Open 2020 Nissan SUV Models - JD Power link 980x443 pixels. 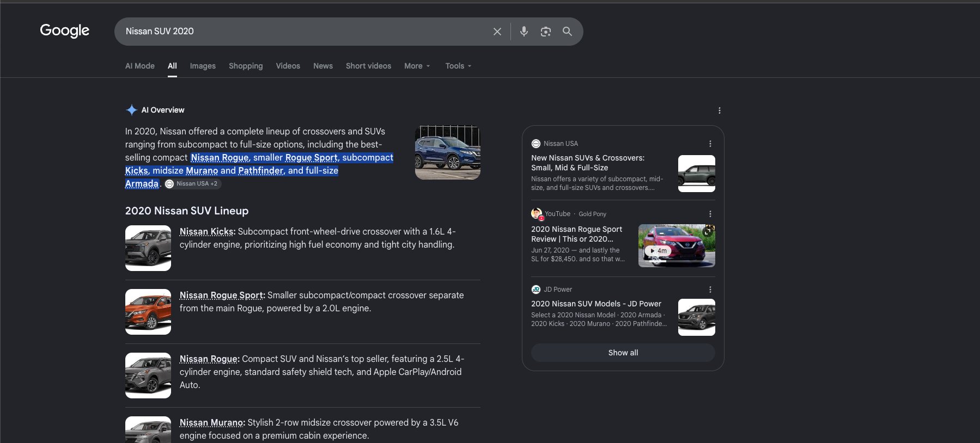596,304
